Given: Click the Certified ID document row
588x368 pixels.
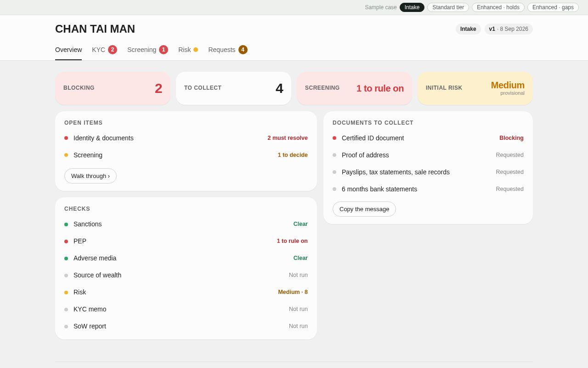Looking at the screenshot, I should (x=428, y=138).
